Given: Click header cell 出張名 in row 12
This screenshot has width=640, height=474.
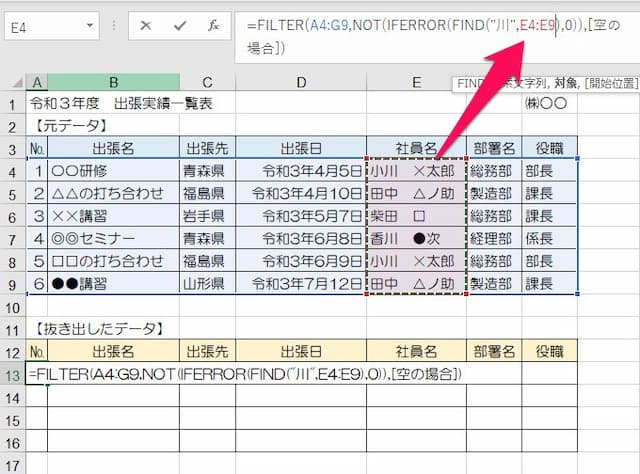Looking at the screenshot, I should (x=113, y=351).
